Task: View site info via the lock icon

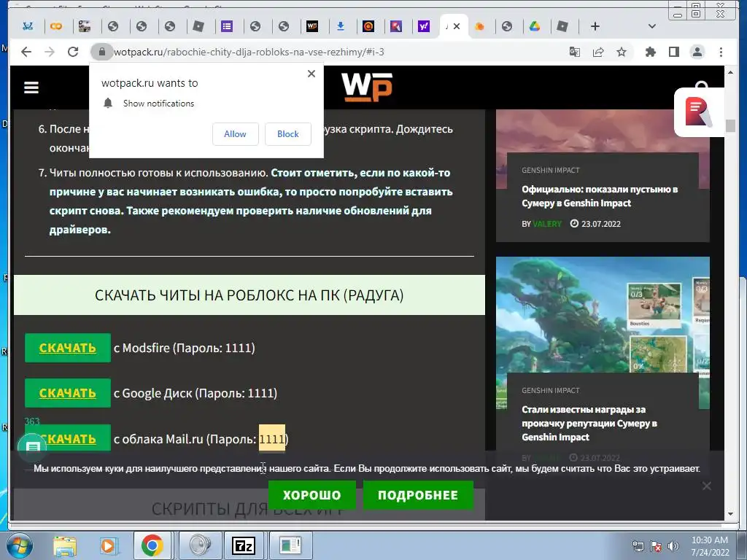Action: click(101, 52)
